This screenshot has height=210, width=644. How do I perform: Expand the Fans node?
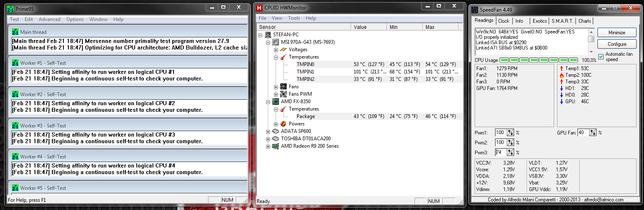pos(276,87)
